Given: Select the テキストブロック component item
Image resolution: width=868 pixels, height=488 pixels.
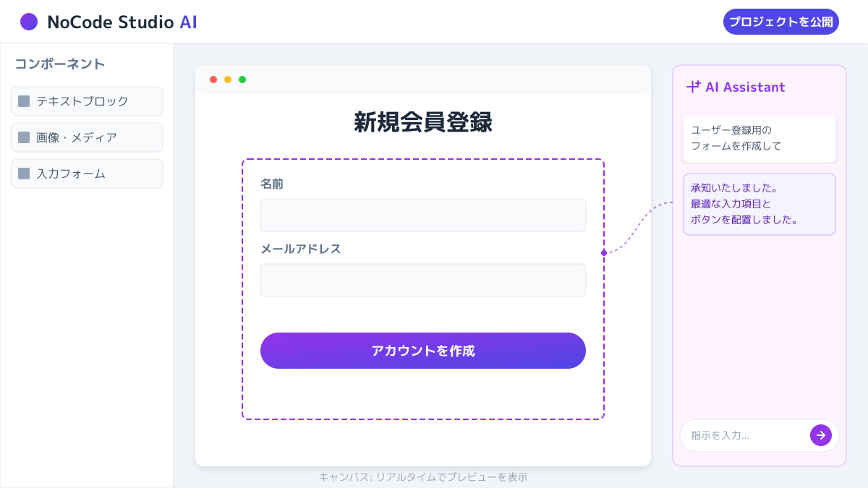Looking at the screenshot, I should (87, 101).
